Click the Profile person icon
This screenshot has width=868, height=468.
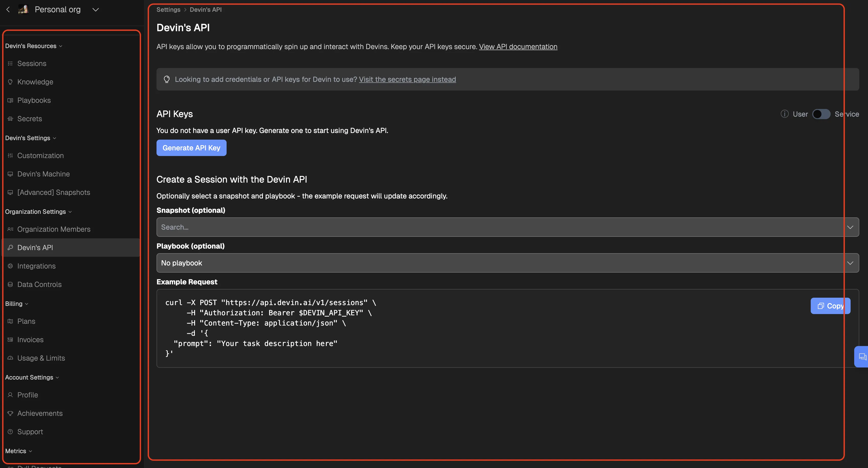(10, 395)
